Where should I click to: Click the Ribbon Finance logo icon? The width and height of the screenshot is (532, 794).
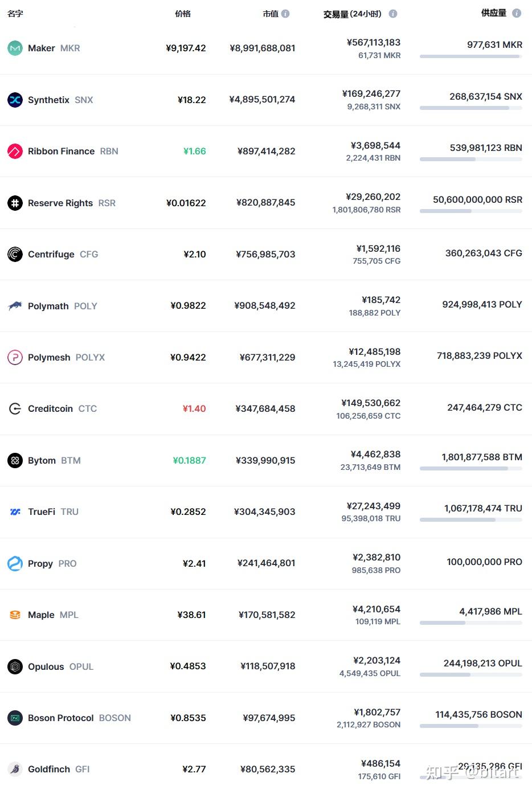pyautogui.click(x=15, y=151)
